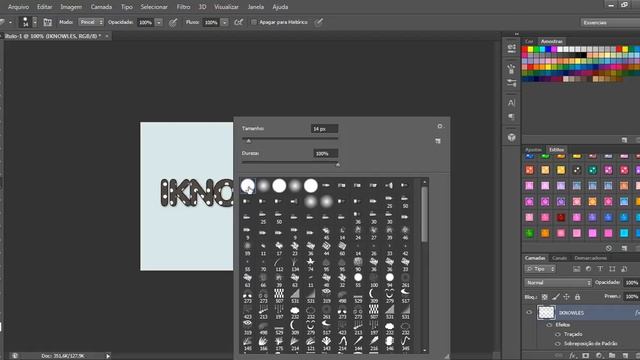The image size is (640, 360).
Task: Create new preset from brush picker icon
Action: (438, 141)
